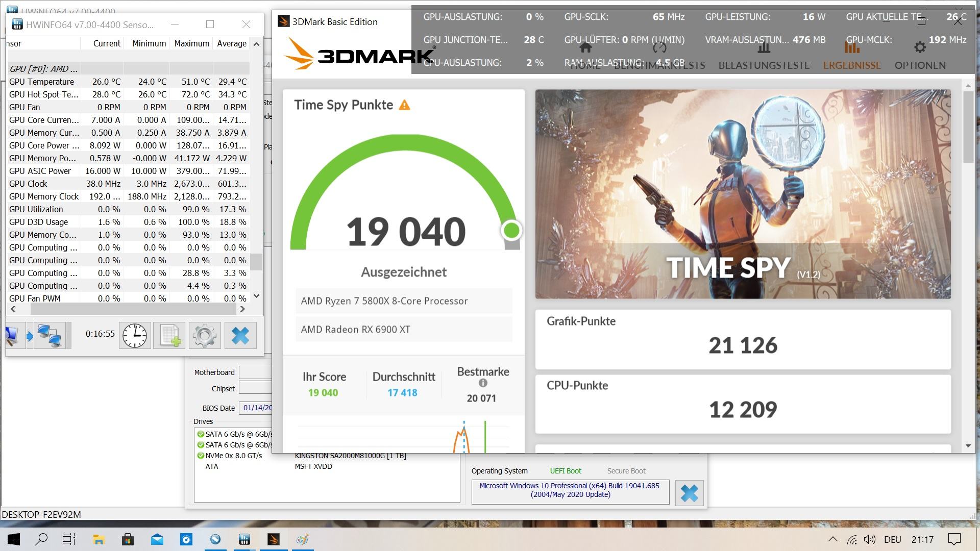Click HWiNFO sensor list down arrow
The width and height of the screenshot is (980, 551).
tap(257, 295)
